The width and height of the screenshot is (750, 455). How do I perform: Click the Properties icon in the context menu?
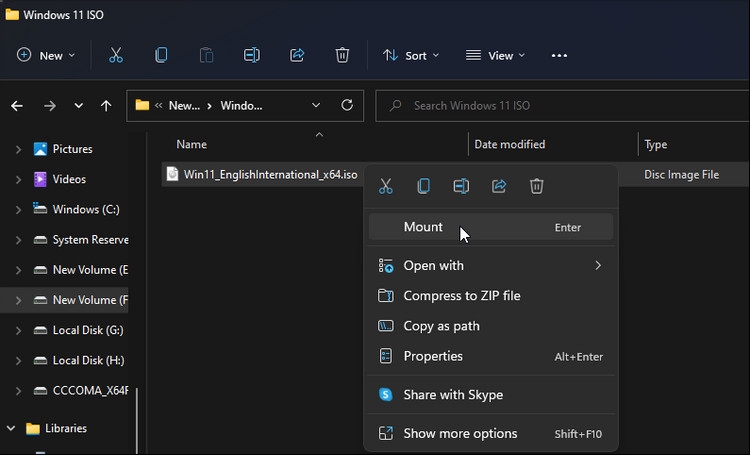pyautogui.click(x=386, y=356)
